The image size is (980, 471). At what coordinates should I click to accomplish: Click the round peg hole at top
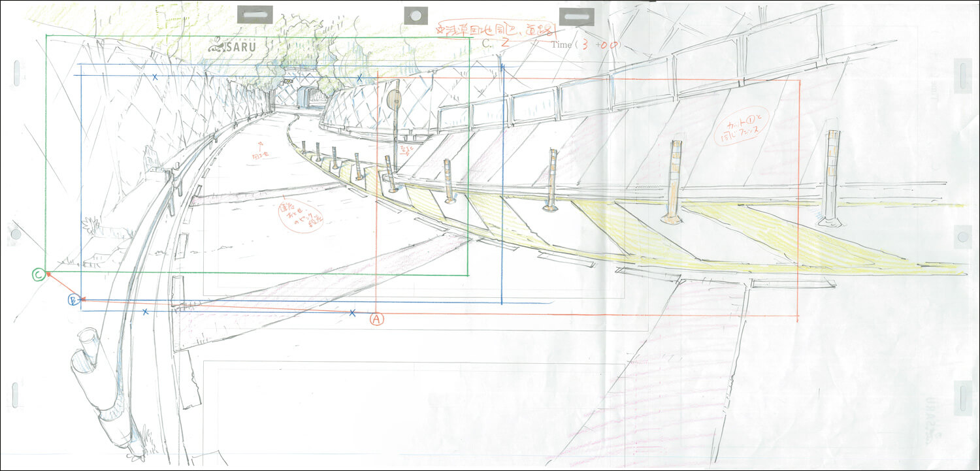click(415, 16)
